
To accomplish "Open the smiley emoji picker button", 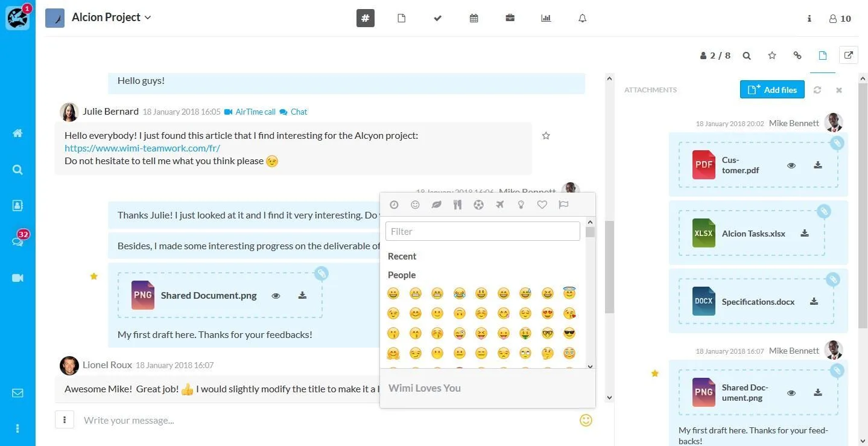I will click(x=586, y=420).
